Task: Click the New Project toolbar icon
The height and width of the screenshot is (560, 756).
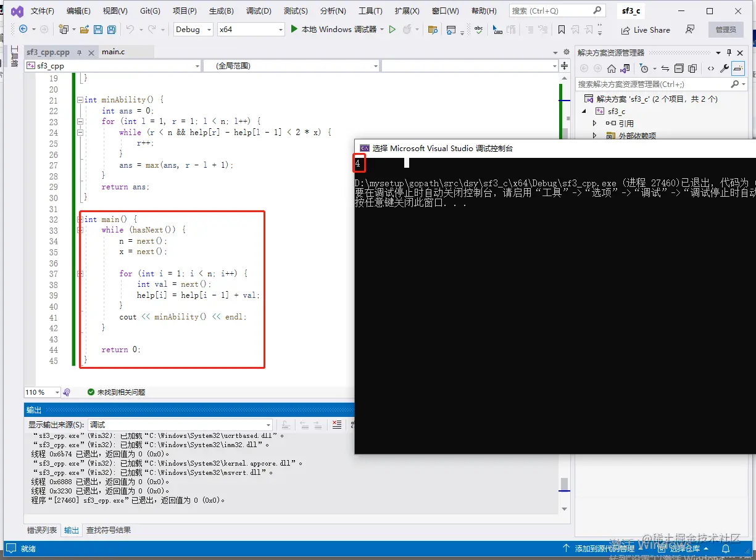Action: pos(64,29)
